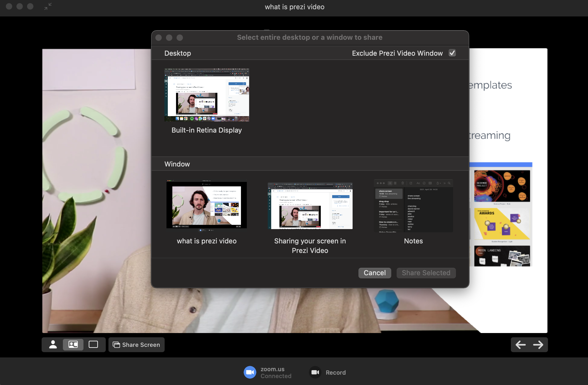Uncheck Exclude Prezi Video Window
This screenshot has height=385, width=588.
[452, 53]
